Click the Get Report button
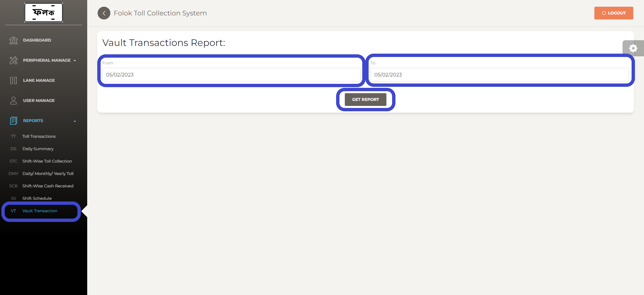The image size is (644, 295). point(366,100)
